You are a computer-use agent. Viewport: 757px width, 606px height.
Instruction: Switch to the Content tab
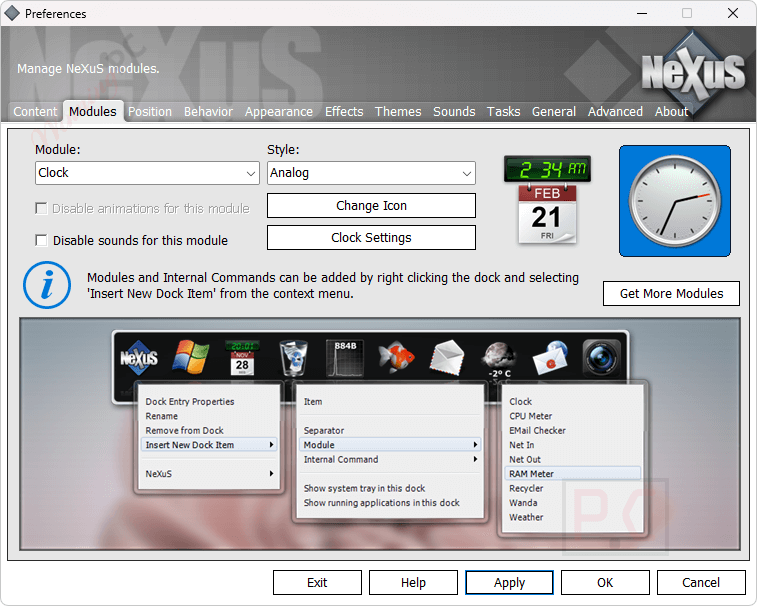point(35,112)
